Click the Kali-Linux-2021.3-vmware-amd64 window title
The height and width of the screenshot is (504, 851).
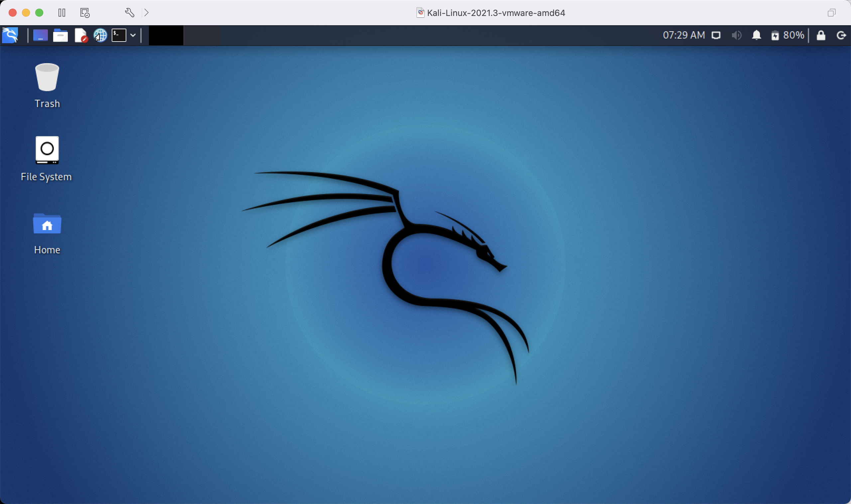(x=496, y=13)
